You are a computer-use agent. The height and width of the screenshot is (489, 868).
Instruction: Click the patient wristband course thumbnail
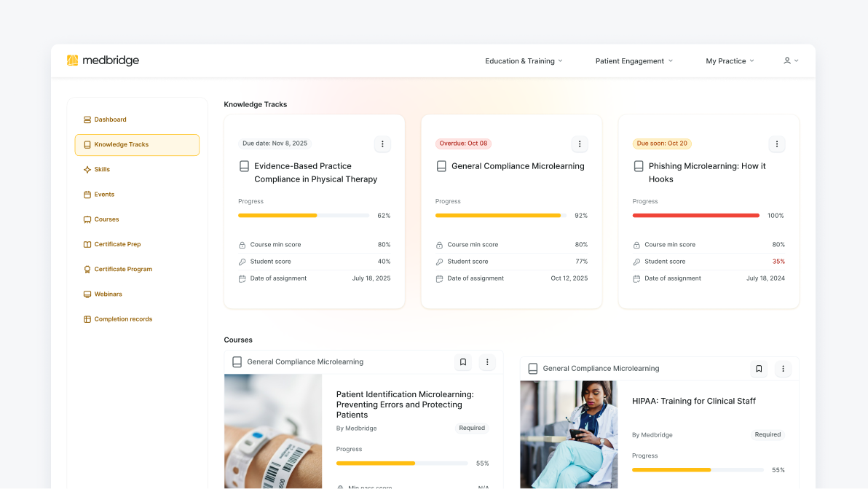273,431
